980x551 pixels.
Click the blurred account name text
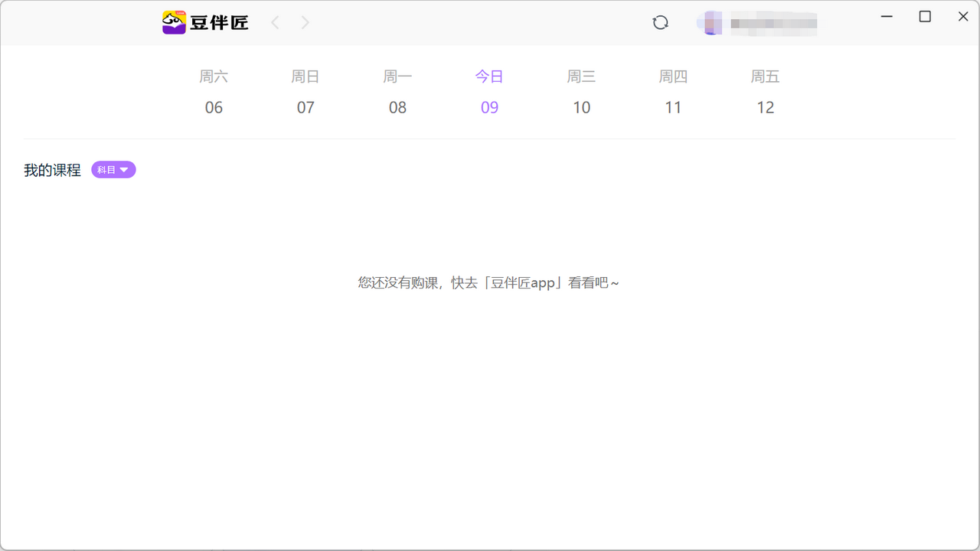click(x=773, y=22)
